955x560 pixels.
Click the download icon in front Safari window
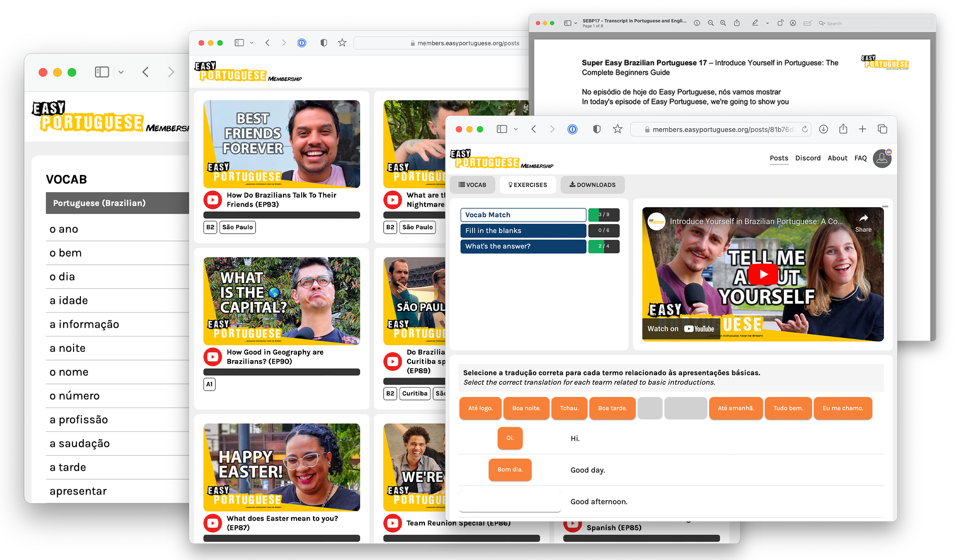click(823, 130)
